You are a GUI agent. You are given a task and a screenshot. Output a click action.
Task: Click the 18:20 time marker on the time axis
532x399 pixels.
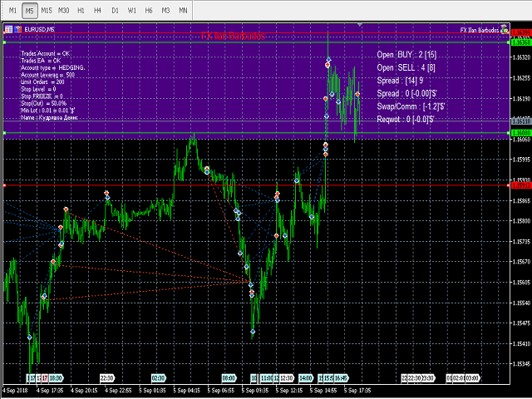(56, 378)
